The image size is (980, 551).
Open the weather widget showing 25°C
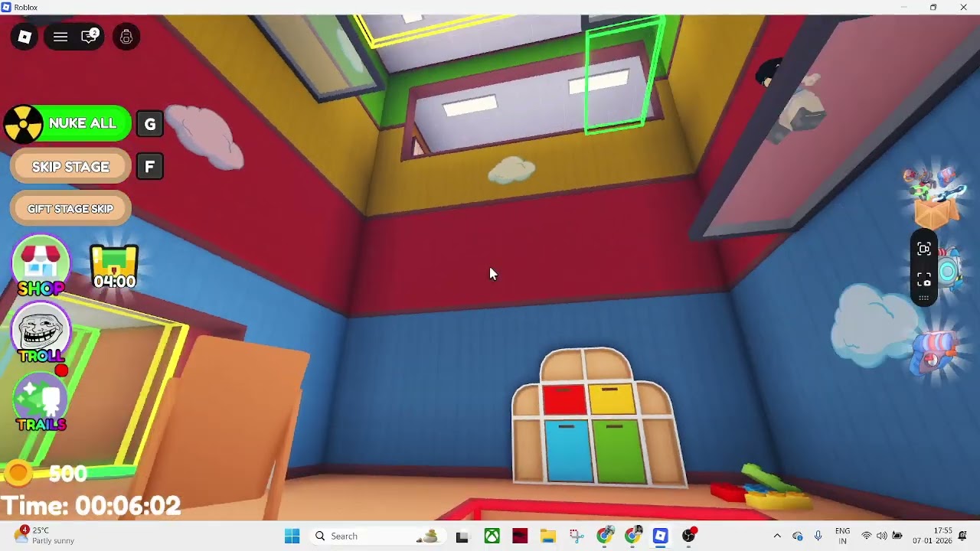point(46,536)
